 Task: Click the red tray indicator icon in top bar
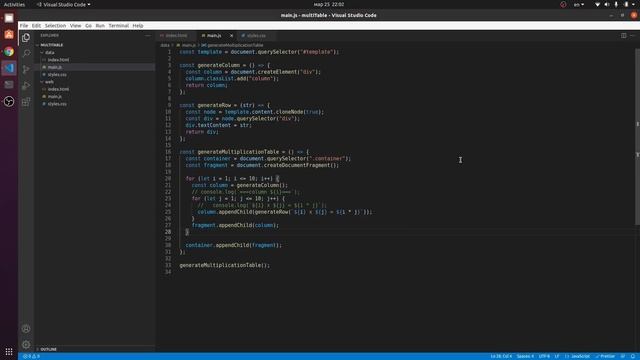click(563, 4)
